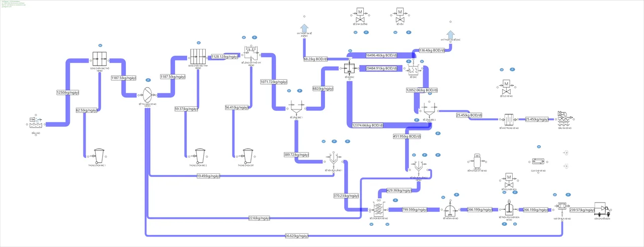Click the 1071.72(kg/ngày) flow label

click(274, 82)
